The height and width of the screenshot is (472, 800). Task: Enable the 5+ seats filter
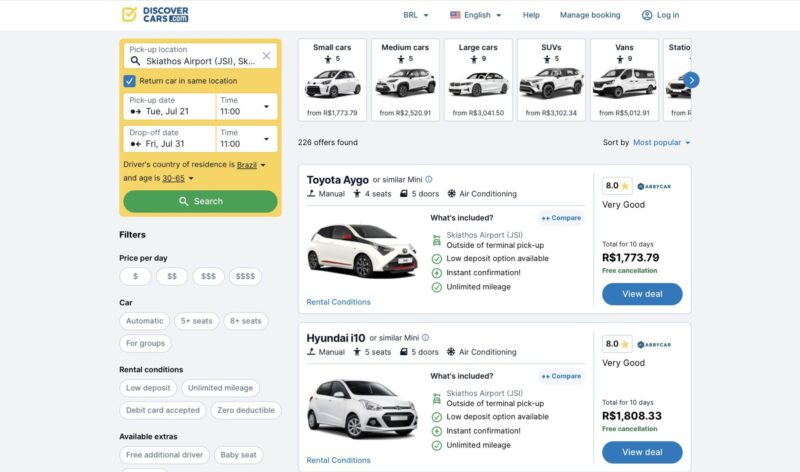pyautogui.click(x=196, y=321)
